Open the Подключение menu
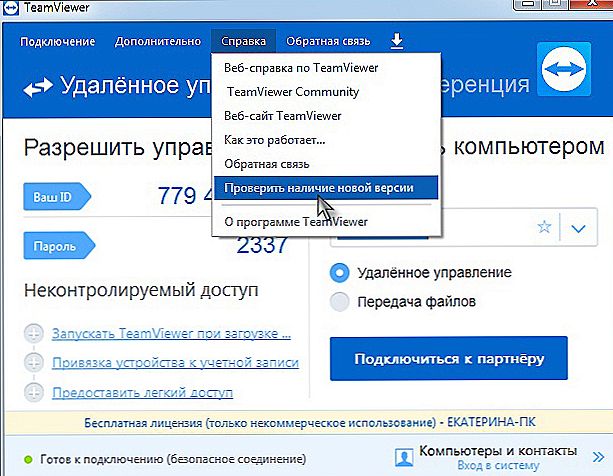Image resolution: width=613 pixels, height=476 pixels. pos(57,41)
